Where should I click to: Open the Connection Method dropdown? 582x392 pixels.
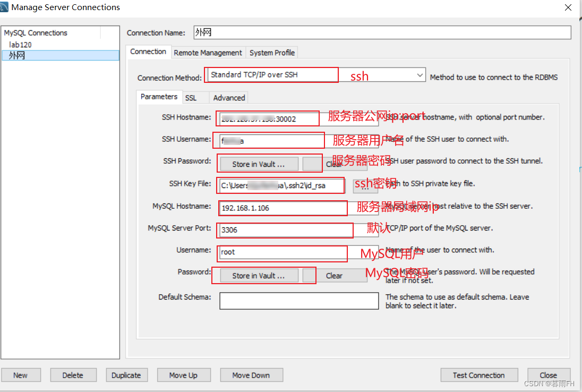[419, 75]
